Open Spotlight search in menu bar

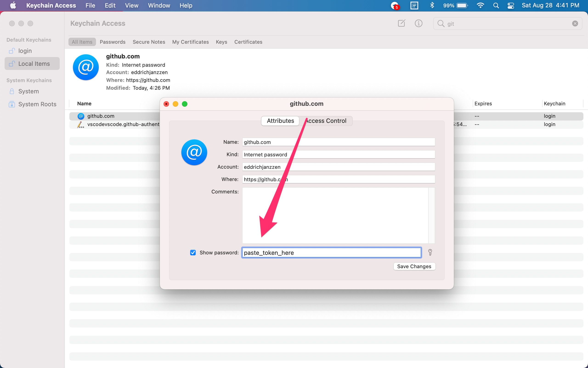coord(496,5)
